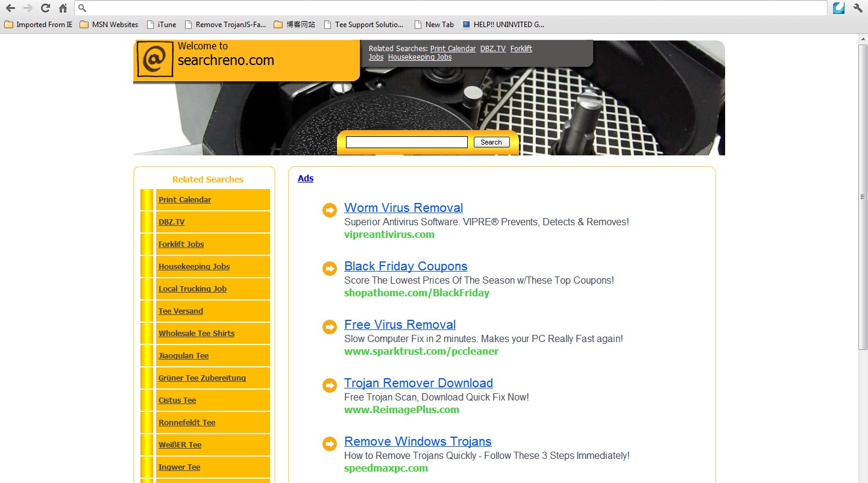Go back using the browser back arrow

(x=10, y=8)
